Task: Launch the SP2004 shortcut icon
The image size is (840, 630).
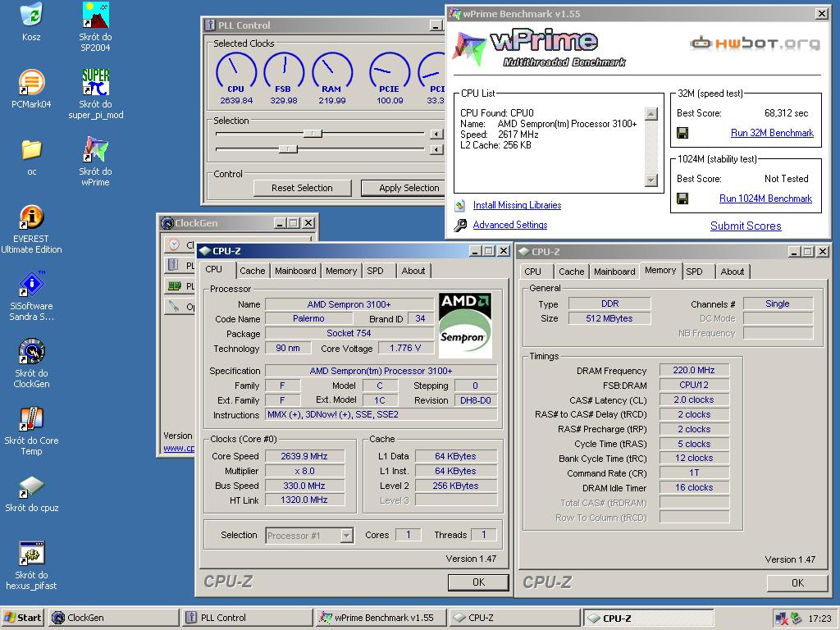Action: [x=95, y=15]
